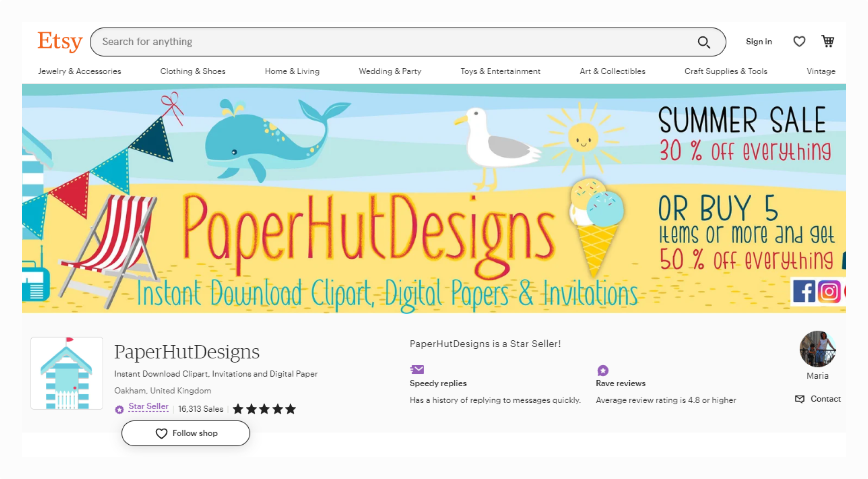Click the Star Seller link
This screenshot has height=479, width=868.
(148, 406)
